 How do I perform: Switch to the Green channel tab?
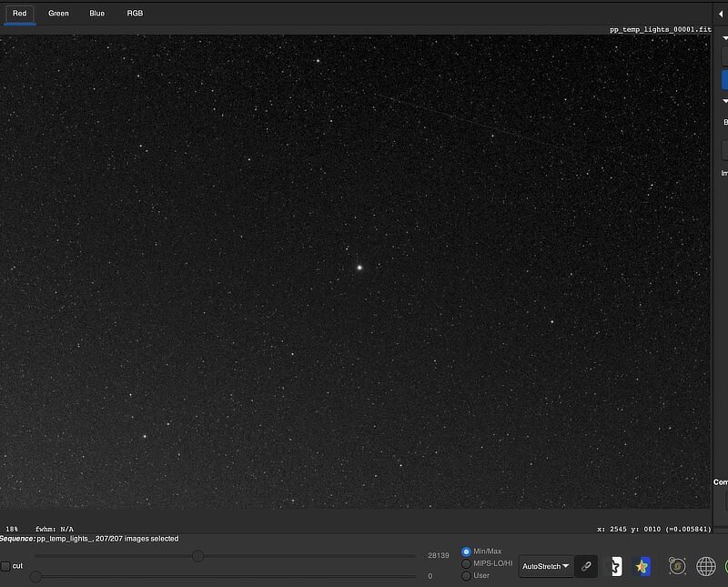(58, 14)
